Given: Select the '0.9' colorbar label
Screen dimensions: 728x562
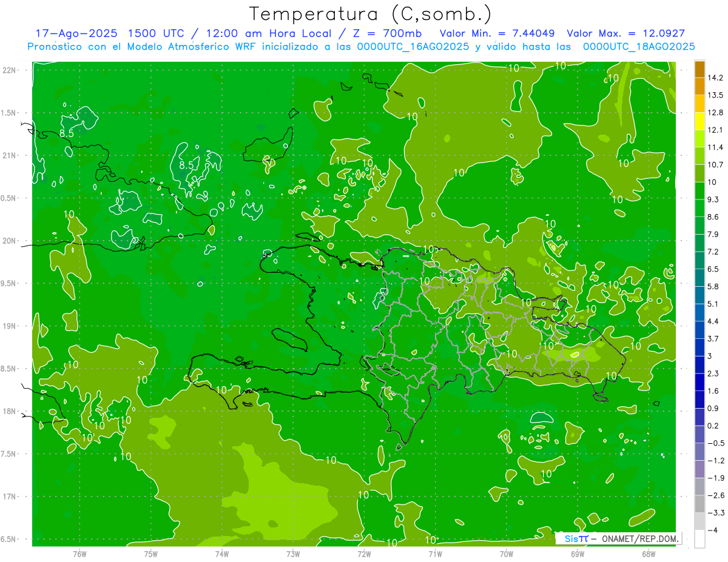Looking at the screenshot, I should pos(713,408).
